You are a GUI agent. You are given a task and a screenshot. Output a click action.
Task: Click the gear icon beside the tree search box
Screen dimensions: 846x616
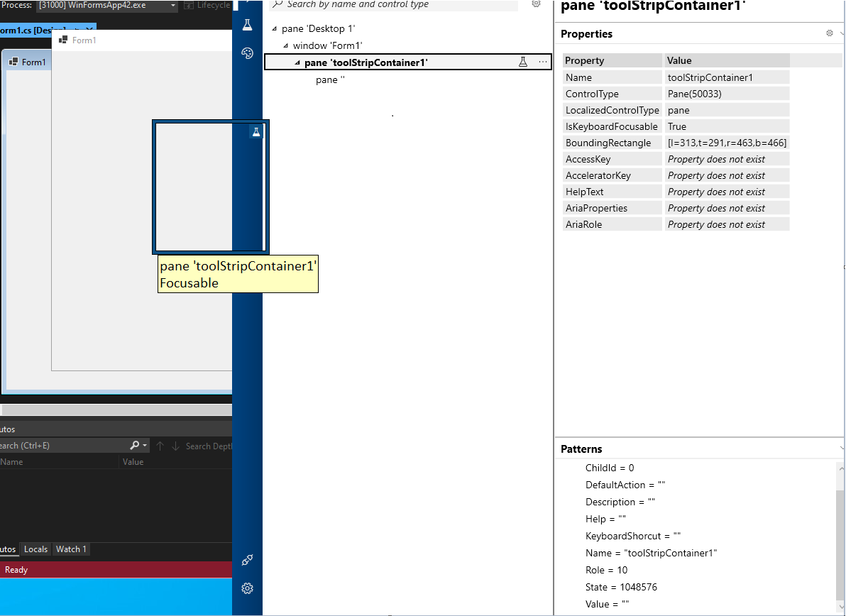[536, 4]
